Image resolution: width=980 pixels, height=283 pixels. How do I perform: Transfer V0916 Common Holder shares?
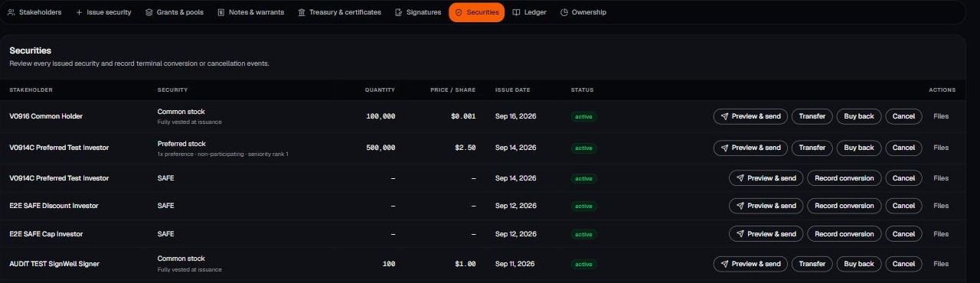[x=812, y=116]
